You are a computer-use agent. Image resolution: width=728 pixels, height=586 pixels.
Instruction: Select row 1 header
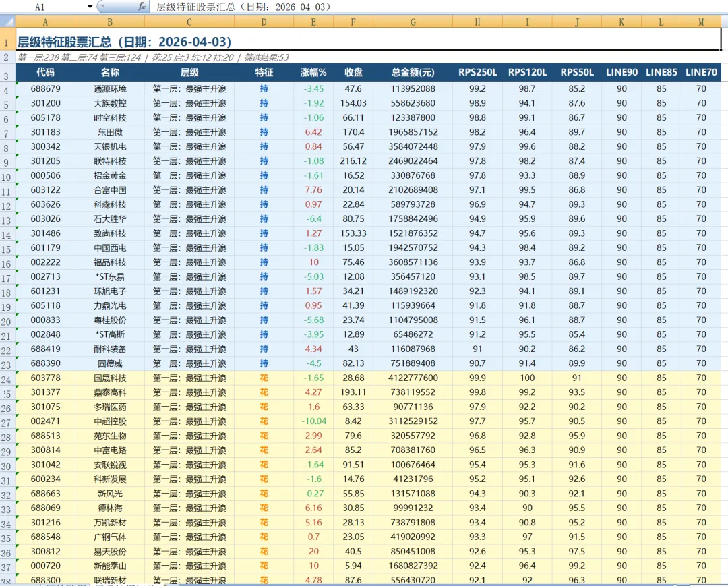coord(7,39)
